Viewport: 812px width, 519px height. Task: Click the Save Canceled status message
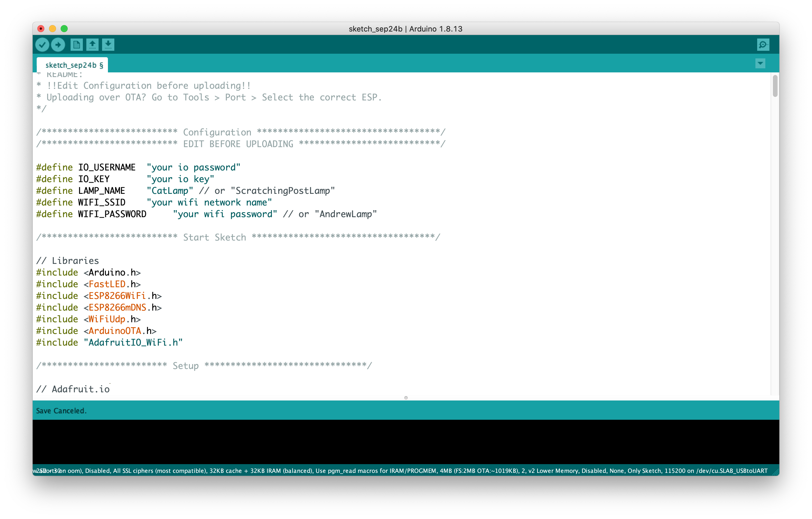(61, 410)
